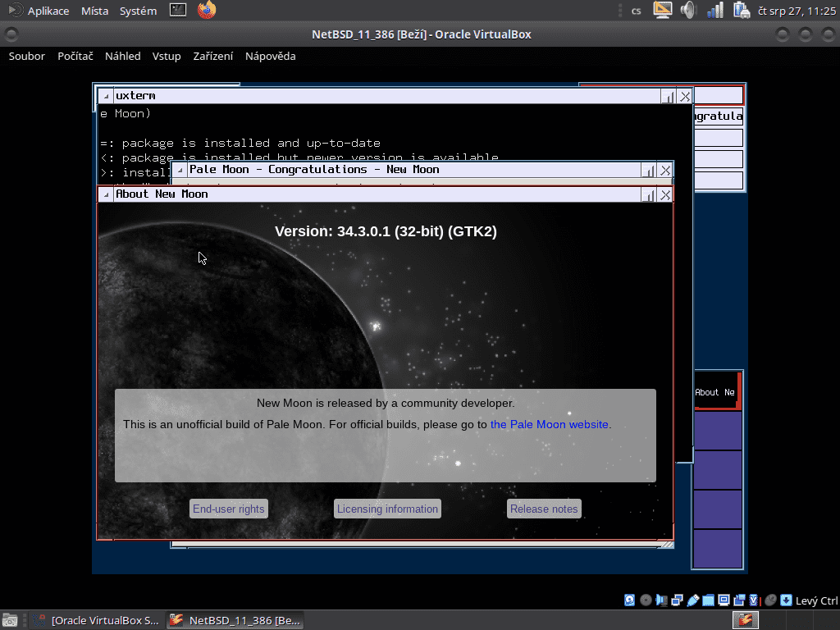
Task: Open the Systém panel menu
Action: coord(138,10)
